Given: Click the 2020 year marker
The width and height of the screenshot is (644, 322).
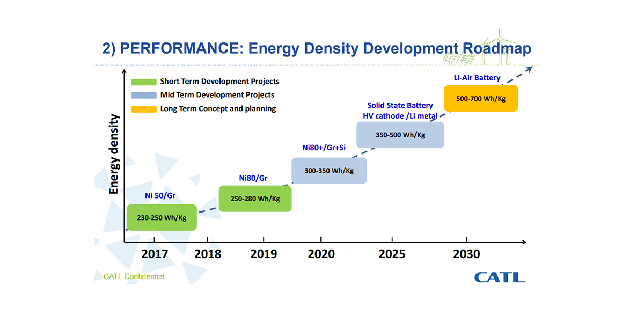Looking at the screenshot, I should pos(321,254).
